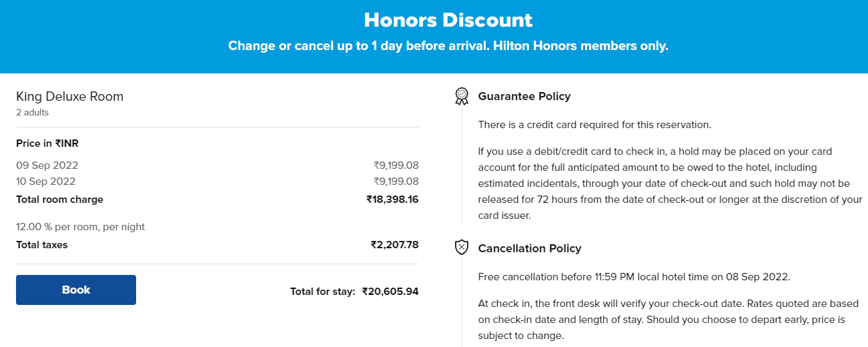Click the debit/credit card hold paragraph
868x347 pixels.
coord(671,184)
